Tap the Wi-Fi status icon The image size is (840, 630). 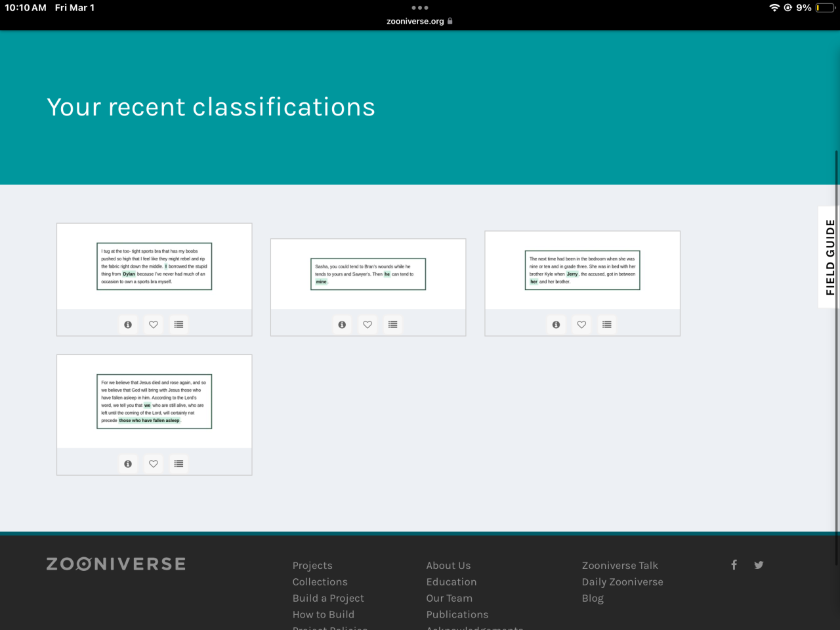pos(774,8)
